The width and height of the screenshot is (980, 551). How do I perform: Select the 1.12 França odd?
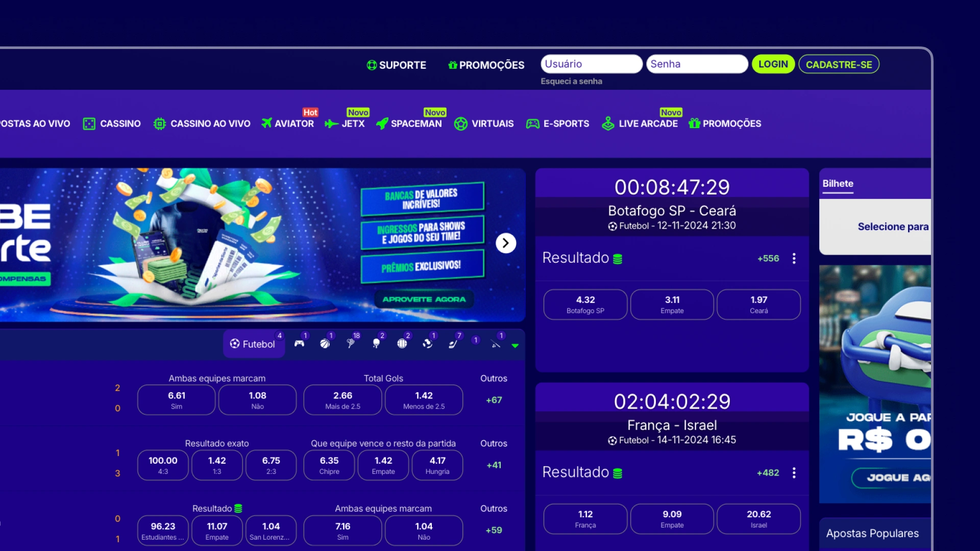585,519
